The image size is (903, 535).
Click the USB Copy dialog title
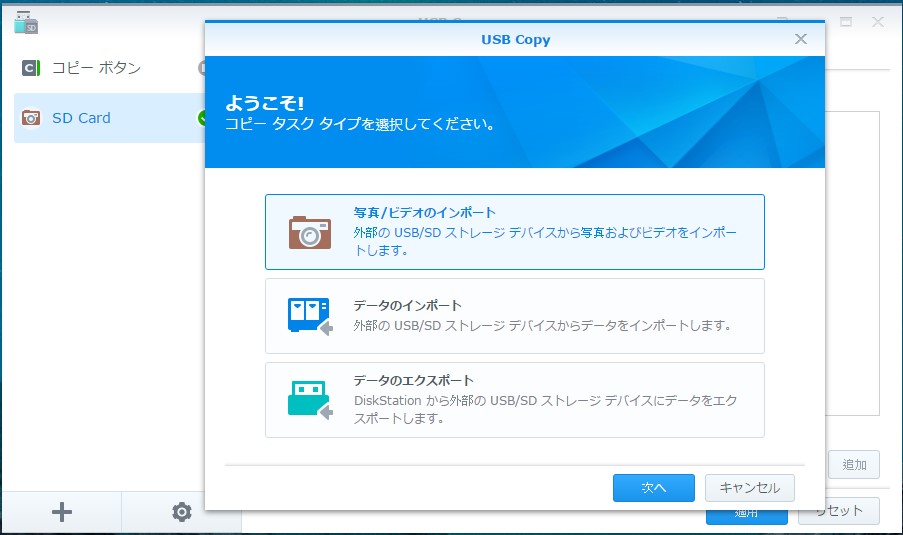pos(515,40)
